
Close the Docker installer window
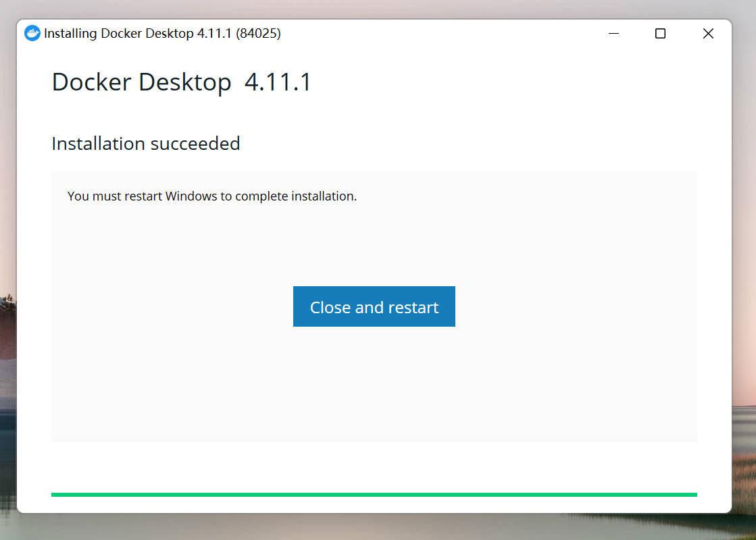708,33
